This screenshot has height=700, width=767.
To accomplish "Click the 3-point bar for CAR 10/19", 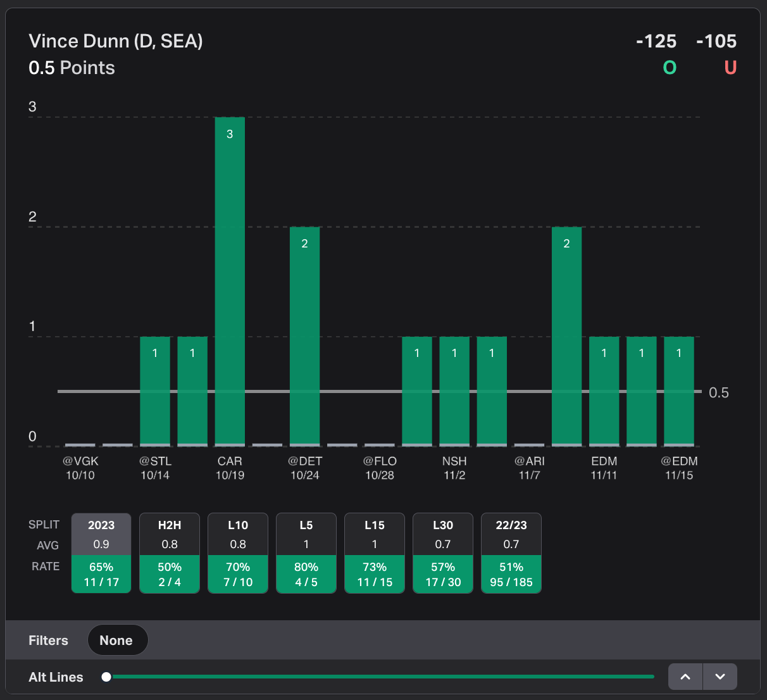I will click(x=230, y=282).
